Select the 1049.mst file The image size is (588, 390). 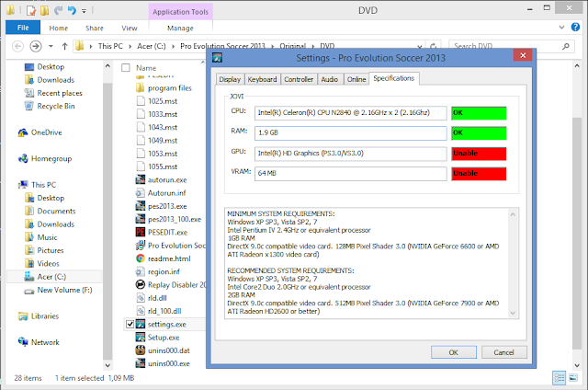[157, 141]
